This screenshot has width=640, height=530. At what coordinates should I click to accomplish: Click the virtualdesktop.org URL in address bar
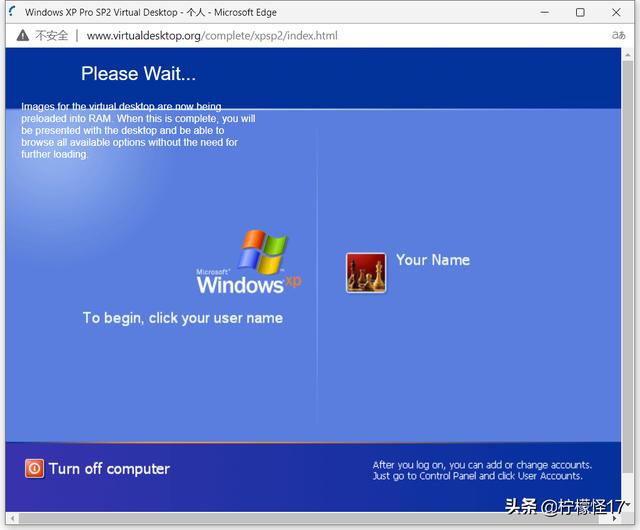click(212, 36)
